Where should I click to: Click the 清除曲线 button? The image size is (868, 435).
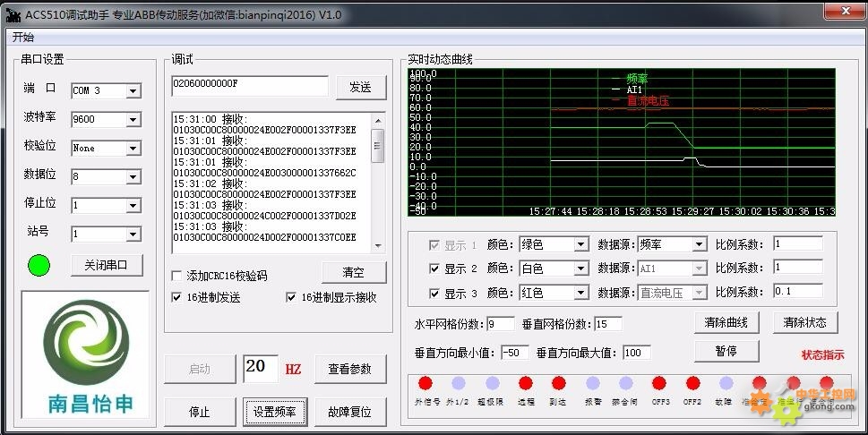726,322
